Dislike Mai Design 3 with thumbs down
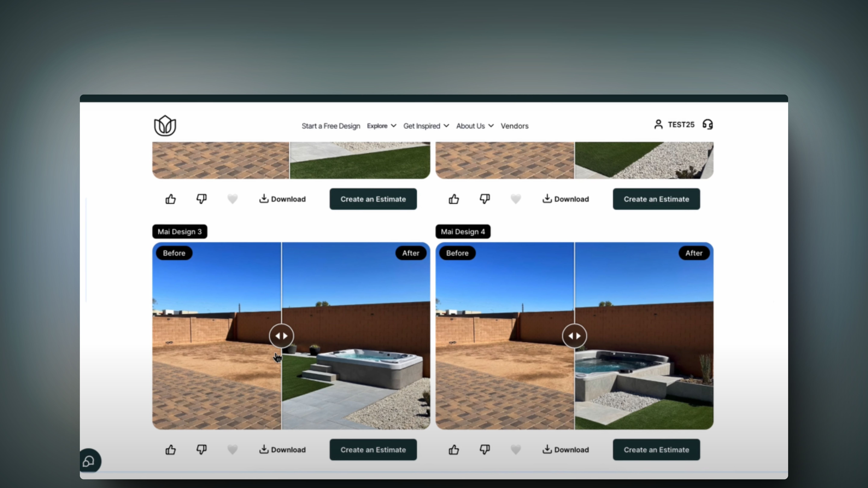Image resolution: width=868 pixels, height=488 pixels. (x=201, y=450)
